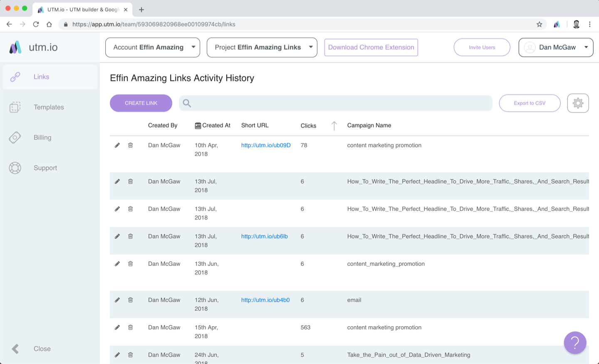Click the utm.io logo icon in the sidebar

point(15,47)
